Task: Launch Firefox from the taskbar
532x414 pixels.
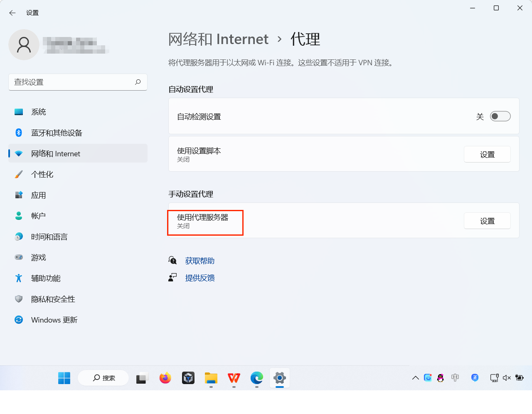Action: coord(165,378)
